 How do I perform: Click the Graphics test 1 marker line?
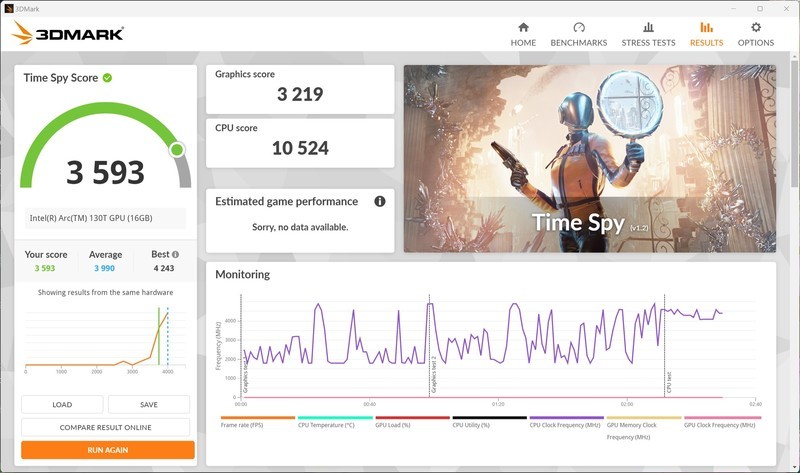(x=241, y=346)
